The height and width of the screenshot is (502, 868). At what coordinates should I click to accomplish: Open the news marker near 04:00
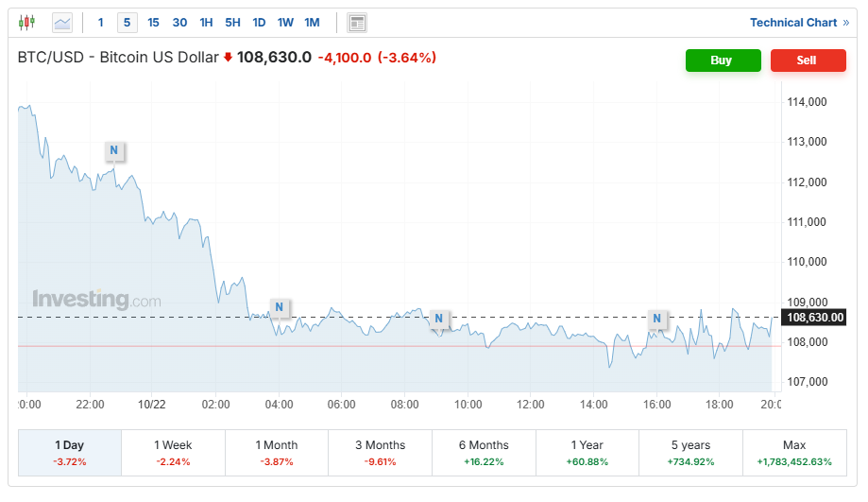coord(279,307)
